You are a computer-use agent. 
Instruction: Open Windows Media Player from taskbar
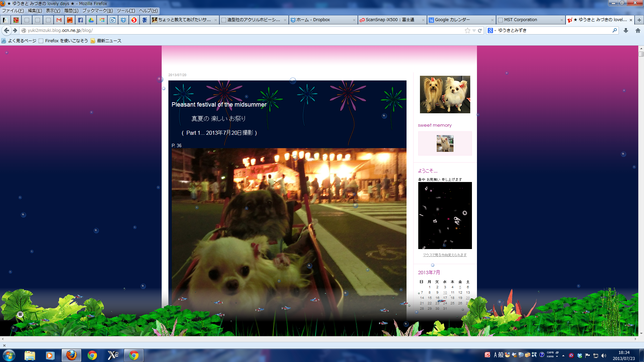tap(50, 355)
